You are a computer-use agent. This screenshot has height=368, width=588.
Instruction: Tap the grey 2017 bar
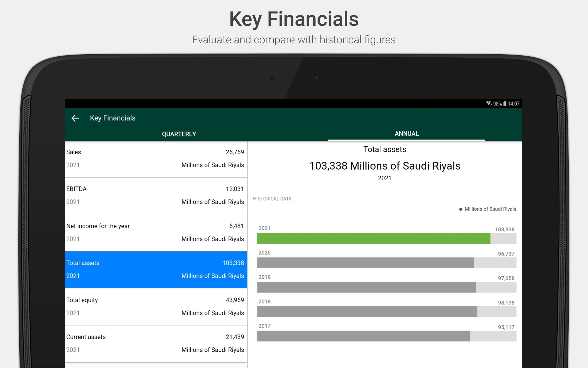(x=364, y=336)
